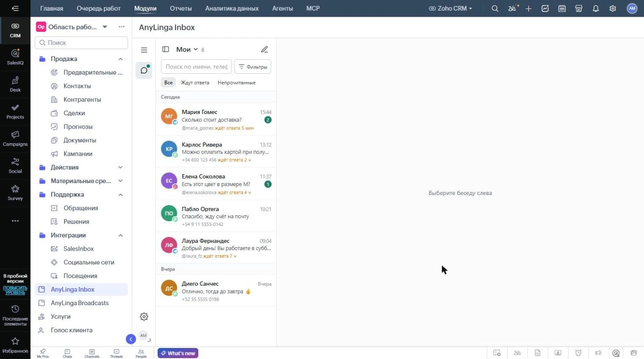
Task: Collapse the Продажа folder
Action: point(121,59)
